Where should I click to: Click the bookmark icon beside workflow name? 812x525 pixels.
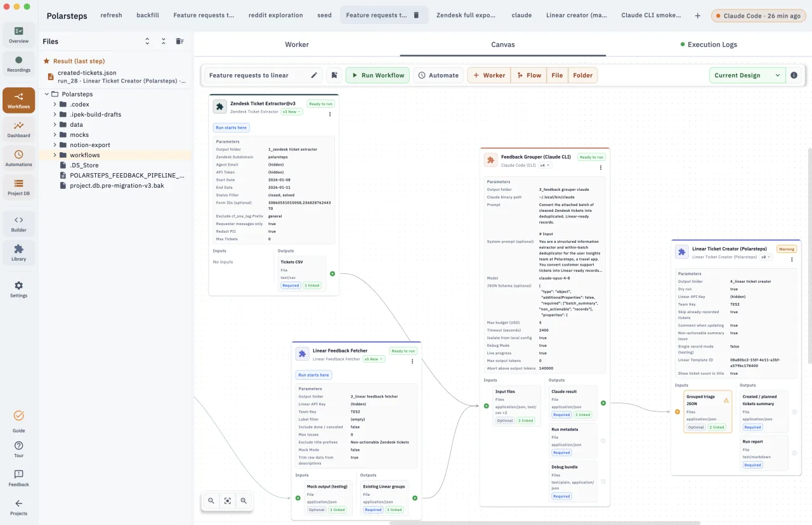[x=334, y=75]
